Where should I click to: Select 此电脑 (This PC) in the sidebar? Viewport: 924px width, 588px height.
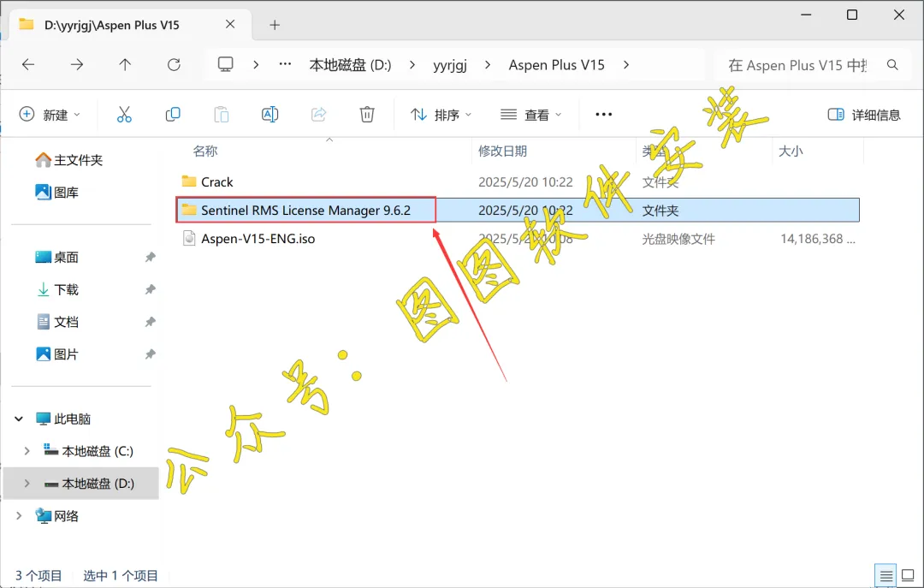click(x=63, y=419)
